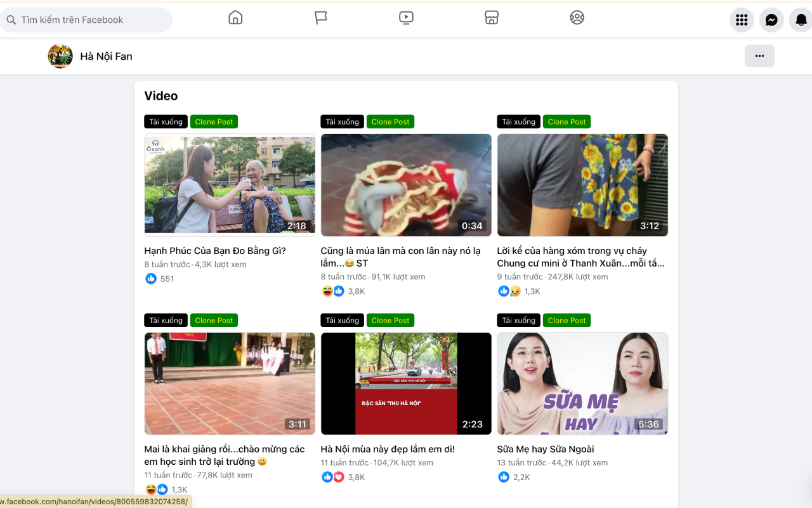Click the text 11 tuần trước · 77,8K lượt xem

[x=199, y=475]
